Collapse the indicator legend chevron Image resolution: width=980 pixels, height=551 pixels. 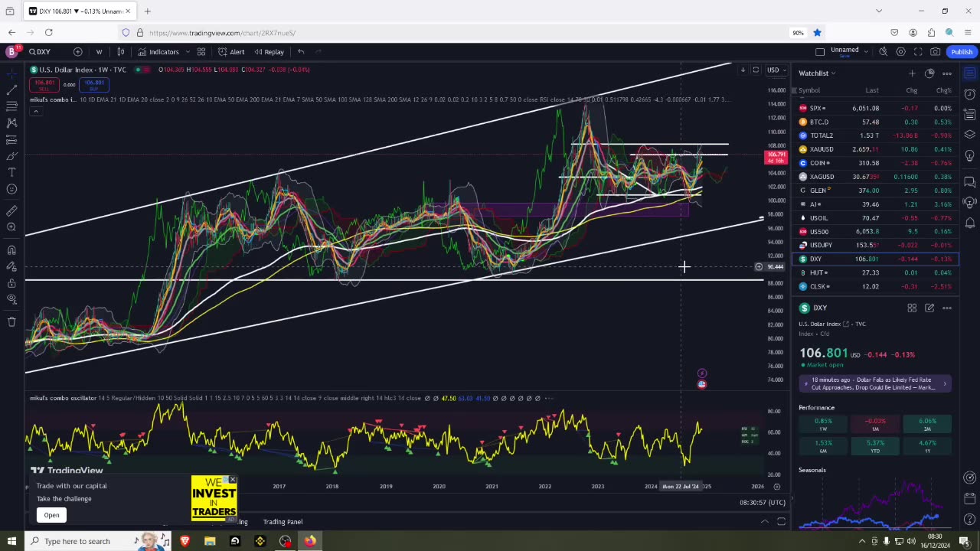(x=35, y=111)
